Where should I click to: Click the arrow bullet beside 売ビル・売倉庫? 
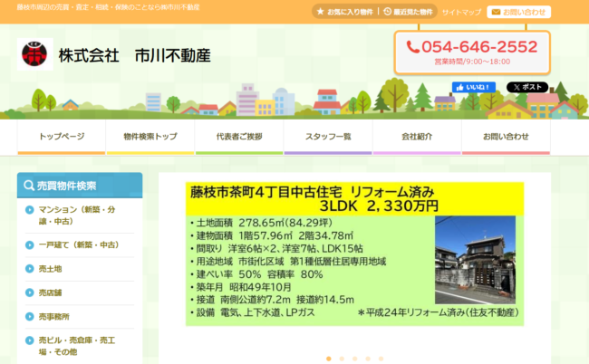point(29,340)
